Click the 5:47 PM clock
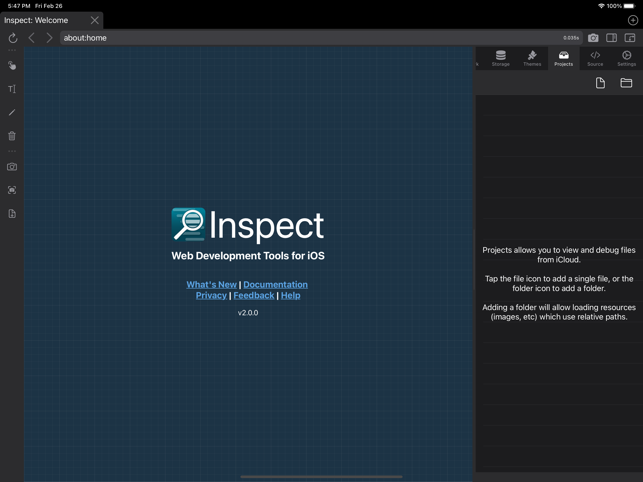643x482 pixels. point(19,6)
